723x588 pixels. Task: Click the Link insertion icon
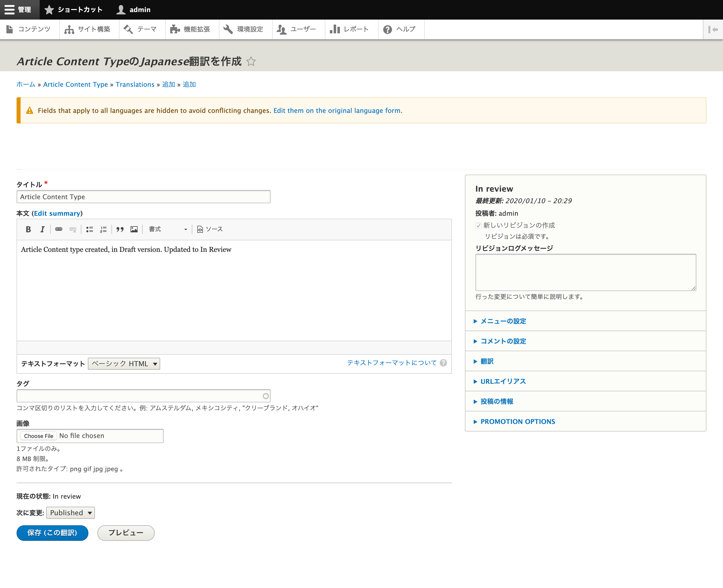click(x=59, y=229)
